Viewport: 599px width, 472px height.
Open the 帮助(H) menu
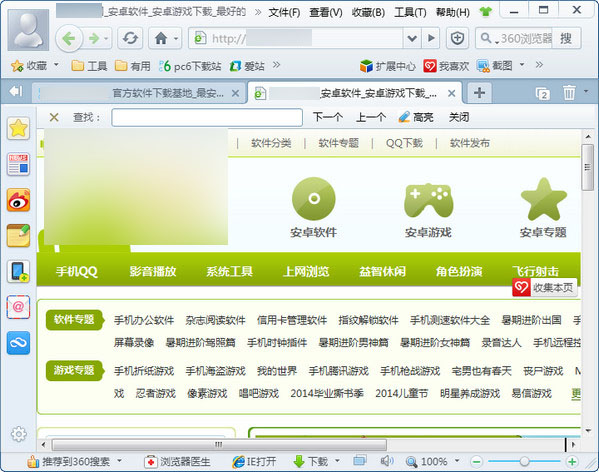pos(453,13)
